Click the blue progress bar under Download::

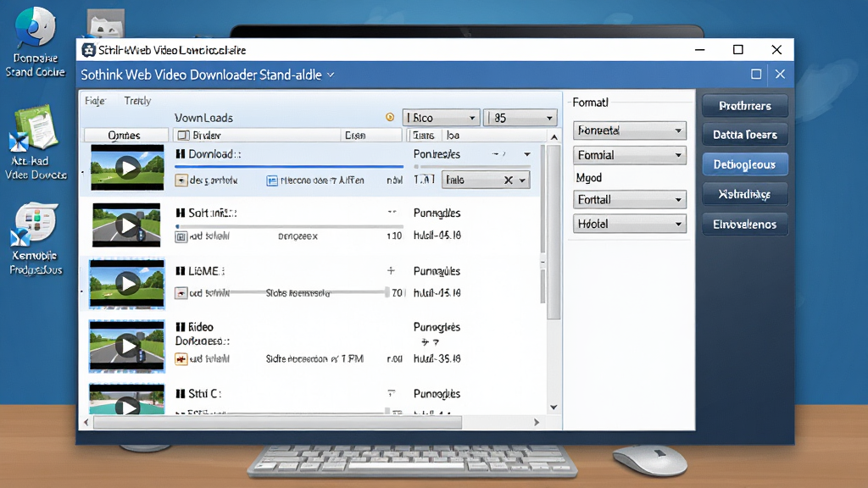289,166
